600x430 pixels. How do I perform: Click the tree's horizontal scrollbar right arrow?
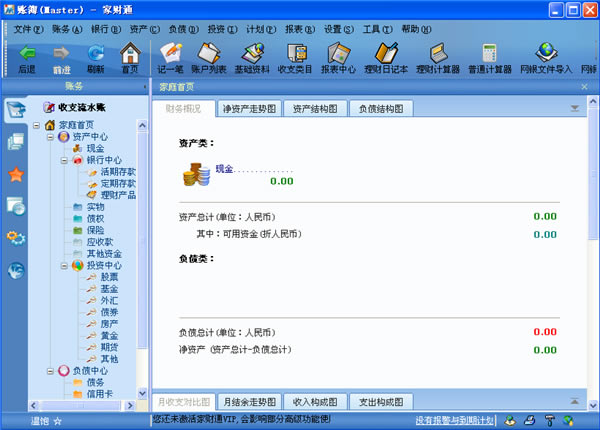click(x=130, y=406)
